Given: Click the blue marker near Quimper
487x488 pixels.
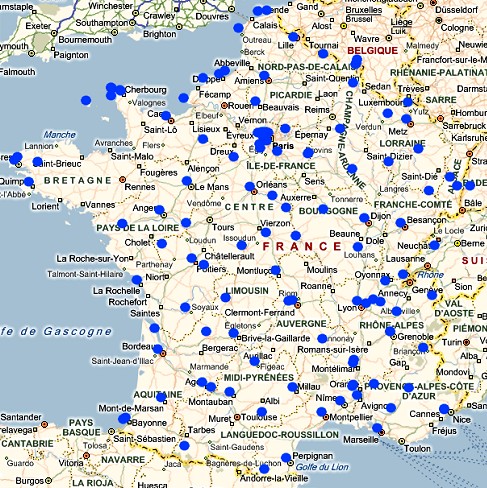Looking at the screenshot, I should pyautogui.click(x=29, y=182).
